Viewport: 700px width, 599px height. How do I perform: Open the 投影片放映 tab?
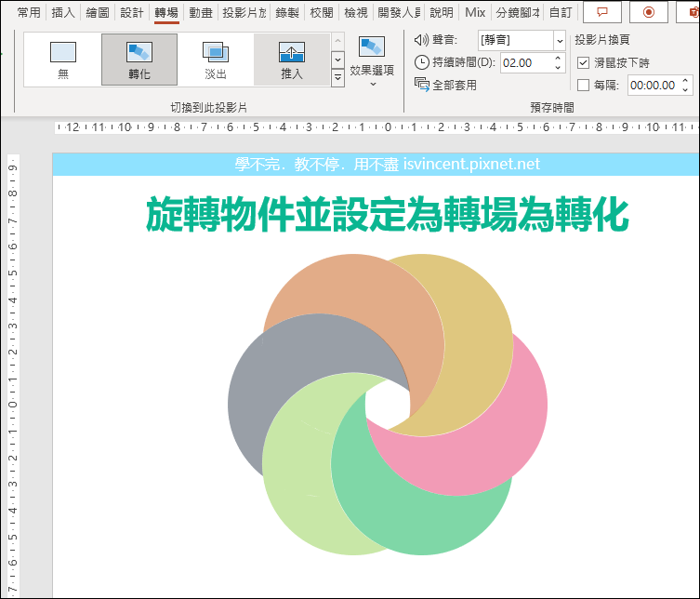click(x=244, y=12)
